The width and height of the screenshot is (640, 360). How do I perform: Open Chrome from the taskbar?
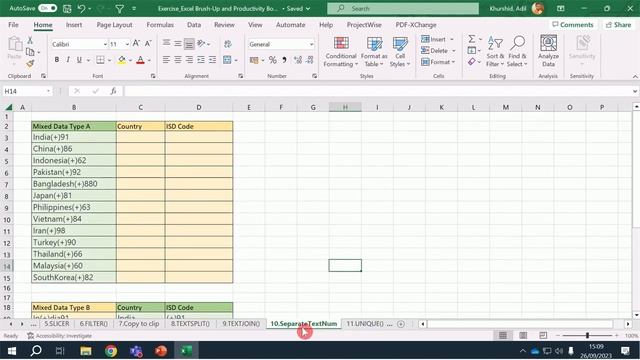[111, 351]
